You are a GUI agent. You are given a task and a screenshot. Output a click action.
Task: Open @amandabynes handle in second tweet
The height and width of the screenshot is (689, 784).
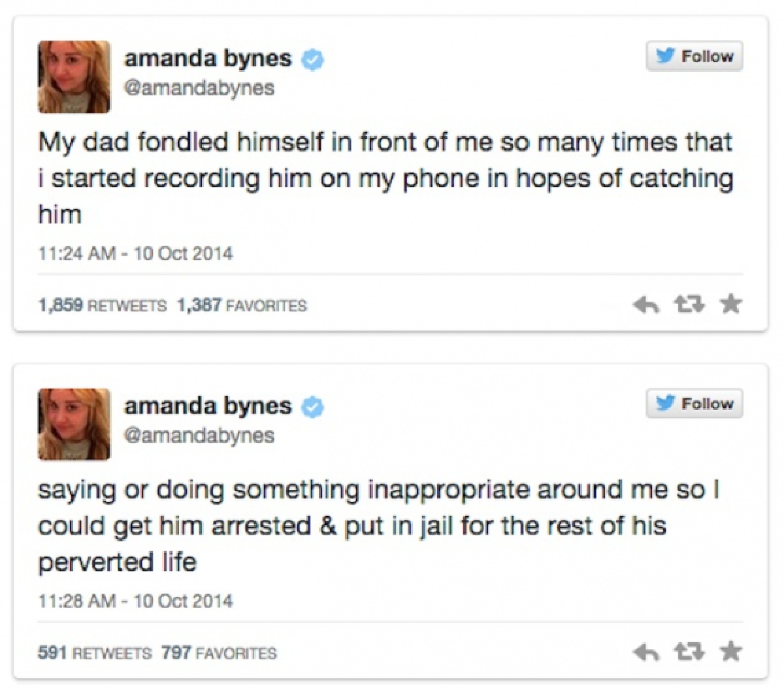click(199, 436)
